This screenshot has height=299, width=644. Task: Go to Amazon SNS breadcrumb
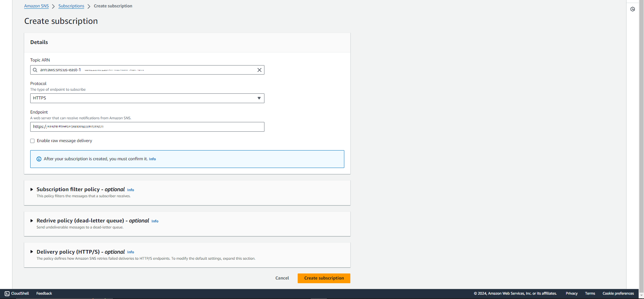[x=36, y=6]
